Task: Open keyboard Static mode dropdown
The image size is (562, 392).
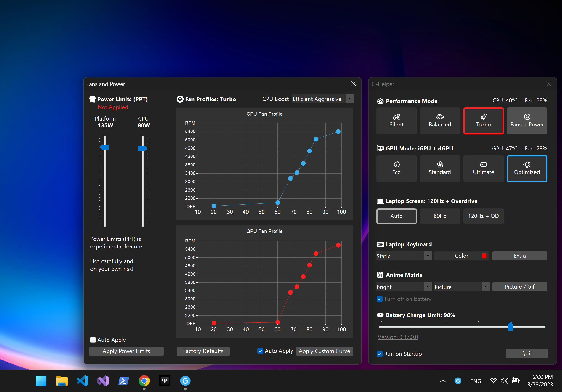Action: tap(427, 256)
